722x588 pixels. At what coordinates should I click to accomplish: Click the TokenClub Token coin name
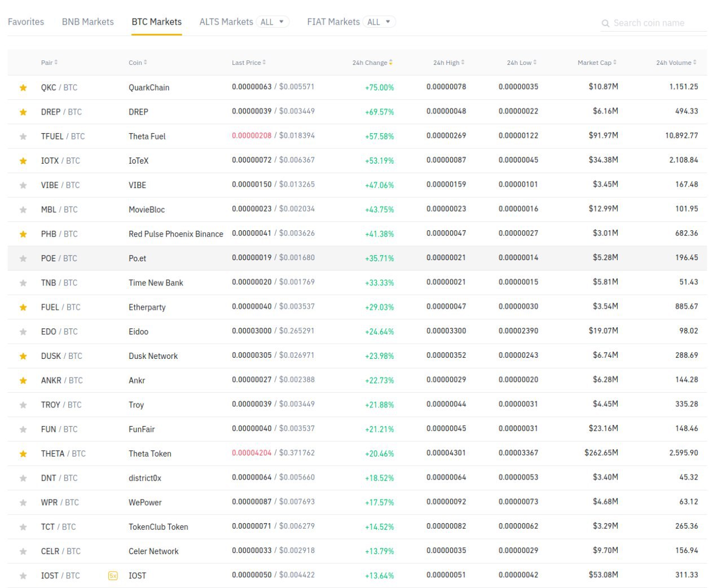(159, 527)
